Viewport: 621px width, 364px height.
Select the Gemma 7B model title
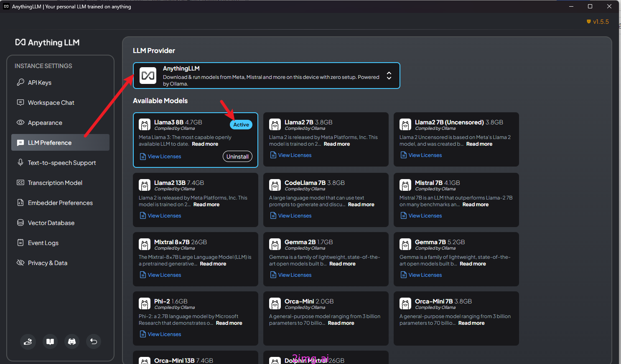pos(440,242)
